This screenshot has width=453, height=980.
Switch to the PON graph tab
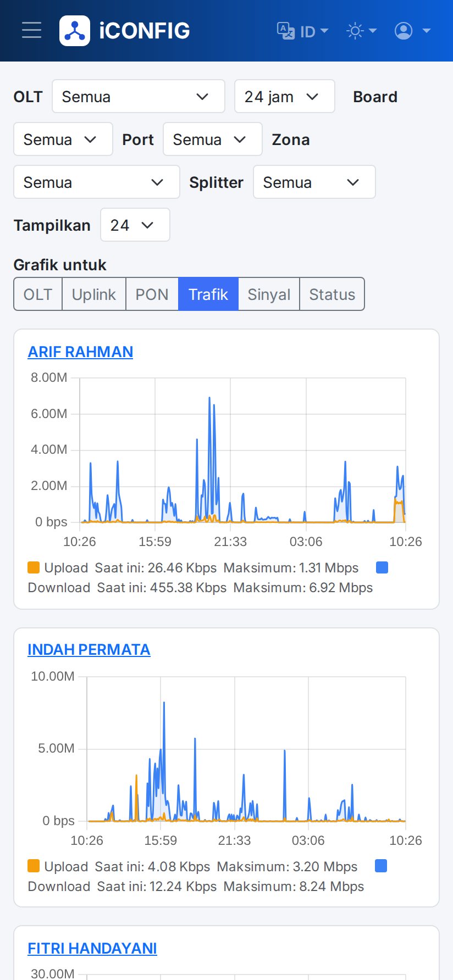(x=152, y=294)
